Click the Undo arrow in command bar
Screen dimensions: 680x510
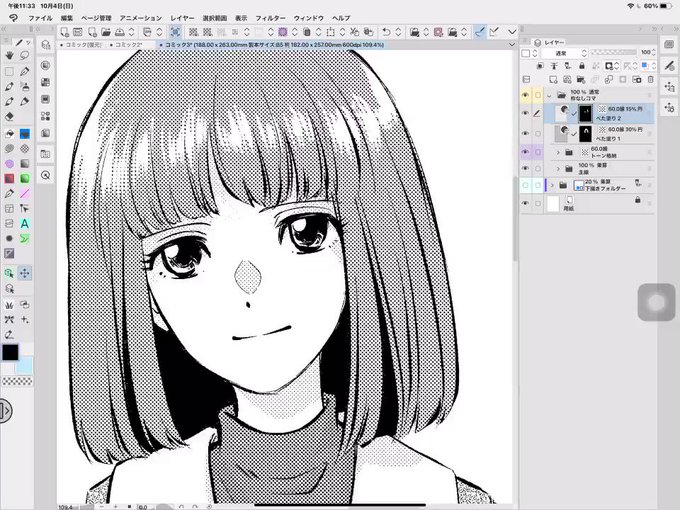(386, 32)
